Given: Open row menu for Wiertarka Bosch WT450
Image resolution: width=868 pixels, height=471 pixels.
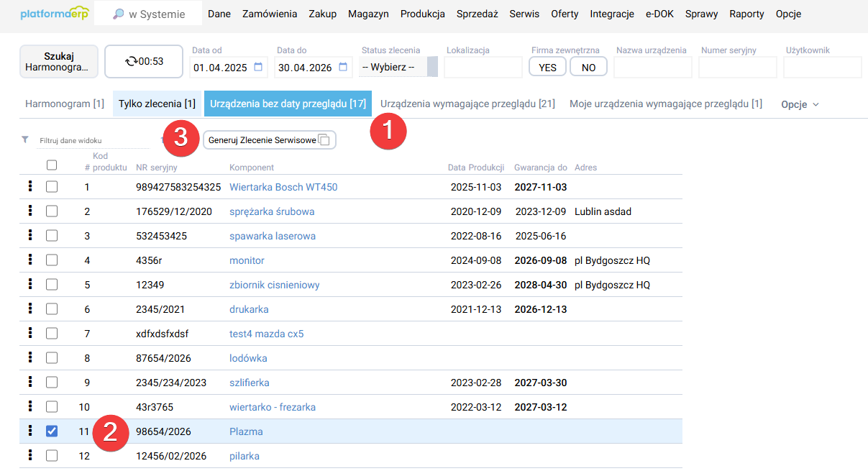Looking at the screenshot, I should tap(29, 187).
